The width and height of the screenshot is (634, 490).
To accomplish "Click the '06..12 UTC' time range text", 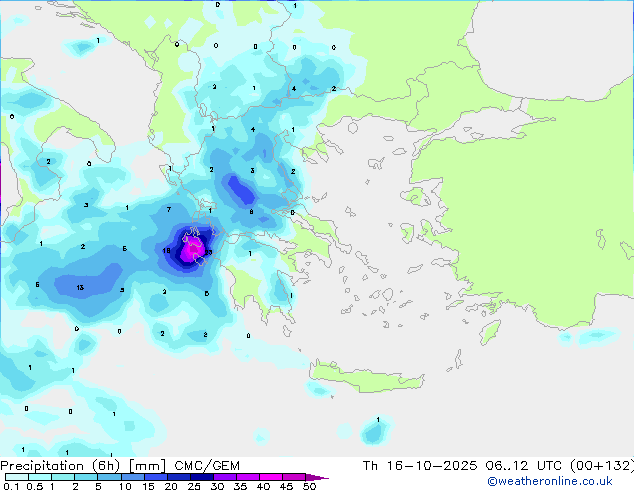I will coord(523,466).
